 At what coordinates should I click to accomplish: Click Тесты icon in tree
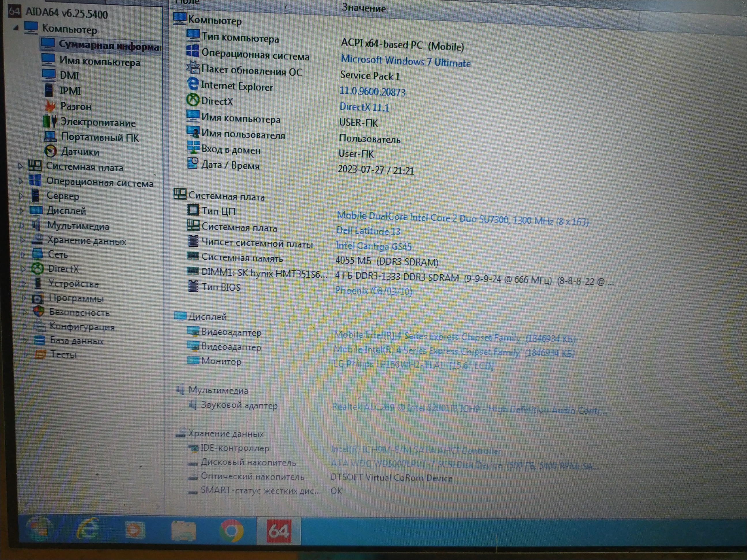tap(41, 354)
